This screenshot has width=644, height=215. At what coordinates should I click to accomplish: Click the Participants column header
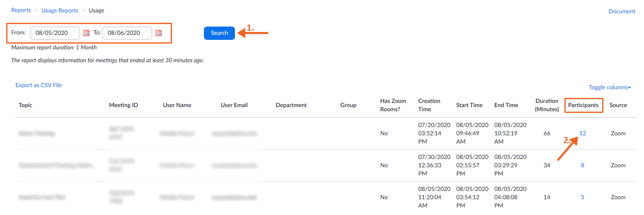pyautogui.click(x=583, y=105)
